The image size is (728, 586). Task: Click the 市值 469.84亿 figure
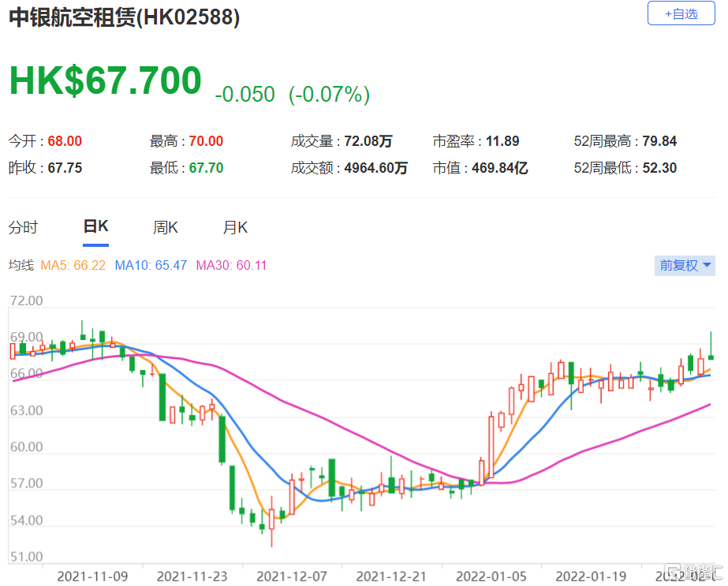click(x=498, y=168)
